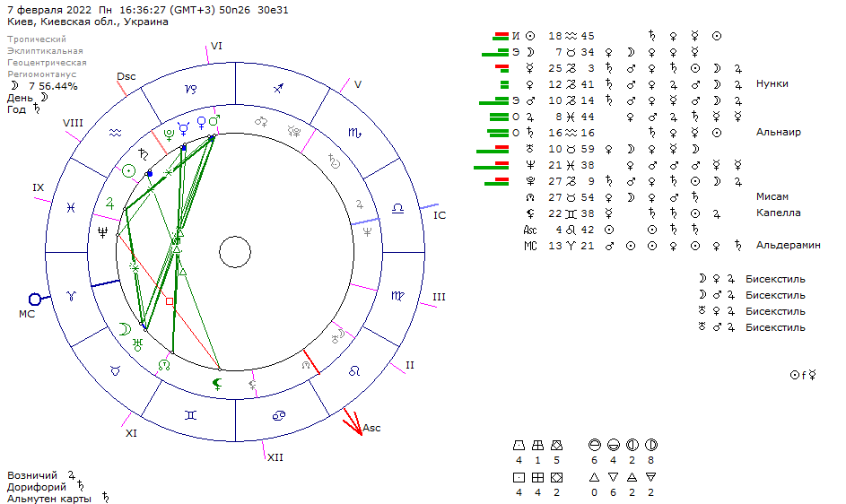
Task: Click the star name Нунки
Action: click(772, 83)
